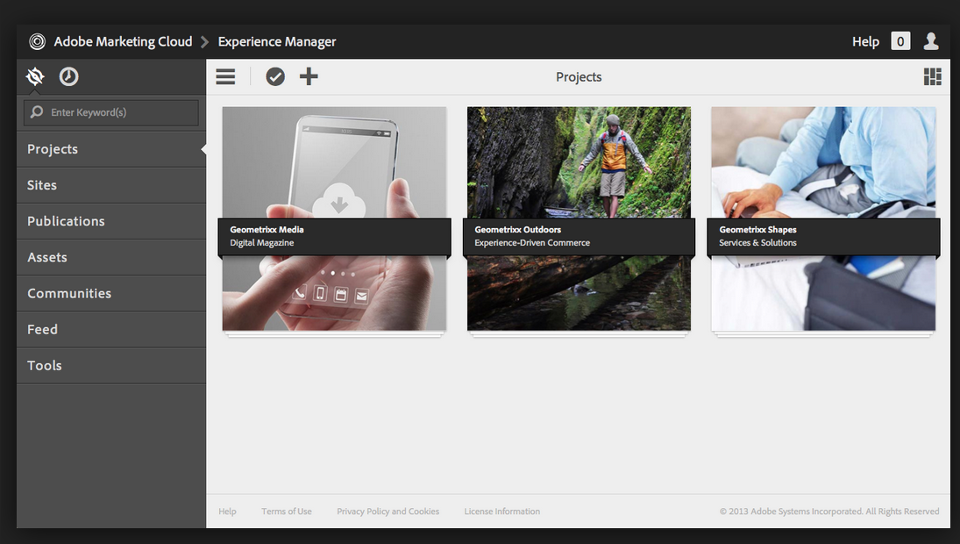Create a new project with plus icon

click(309, 76)
